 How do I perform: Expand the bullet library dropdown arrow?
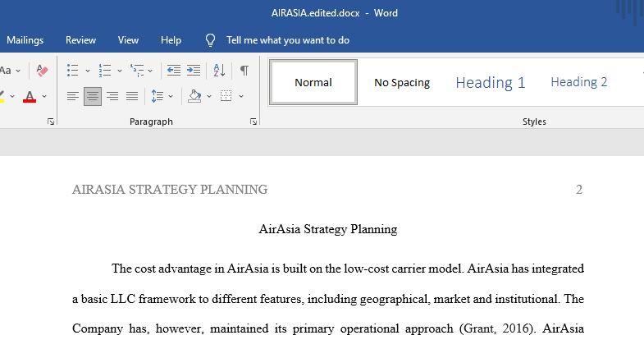(x=88, y=71)
